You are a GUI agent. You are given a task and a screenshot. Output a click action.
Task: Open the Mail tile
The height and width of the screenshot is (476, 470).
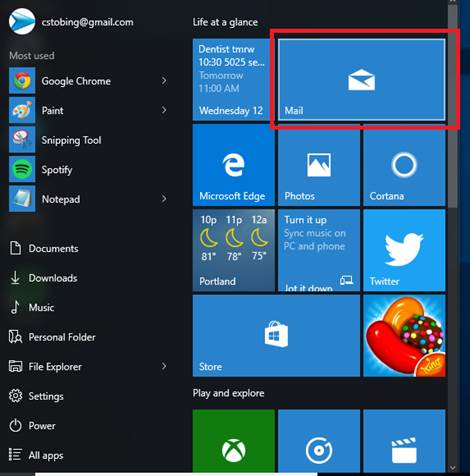[362, 79]
